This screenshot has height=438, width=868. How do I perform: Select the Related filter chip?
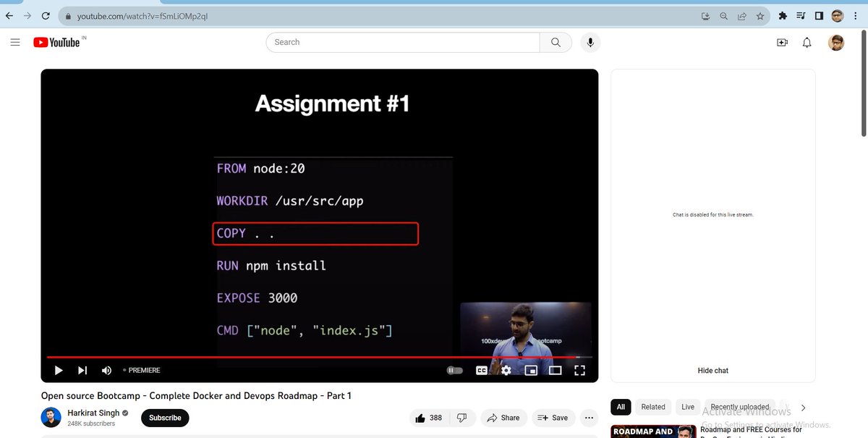point(652,407)
